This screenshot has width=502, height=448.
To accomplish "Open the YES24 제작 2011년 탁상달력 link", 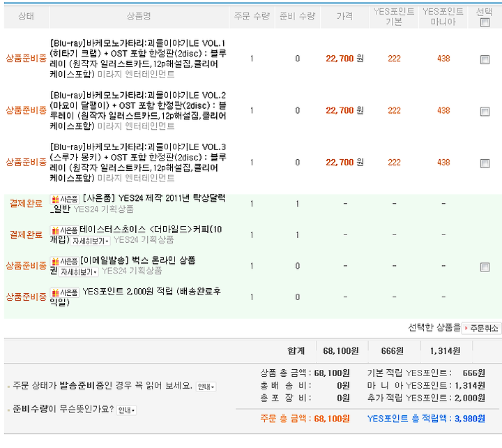I will 137,204.
